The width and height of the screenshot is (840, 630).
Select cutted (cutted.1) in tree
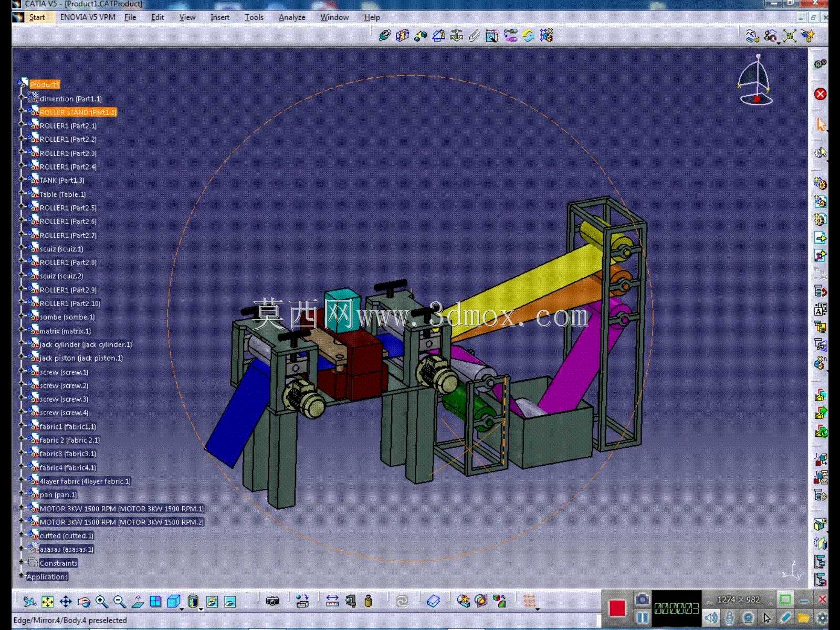(x=67, y=536)
